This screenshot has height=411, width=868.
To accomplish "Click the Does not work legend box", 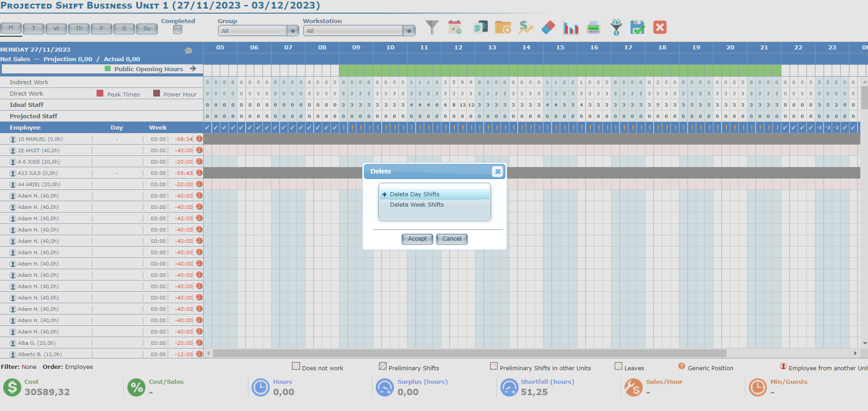I will [296, 366].
